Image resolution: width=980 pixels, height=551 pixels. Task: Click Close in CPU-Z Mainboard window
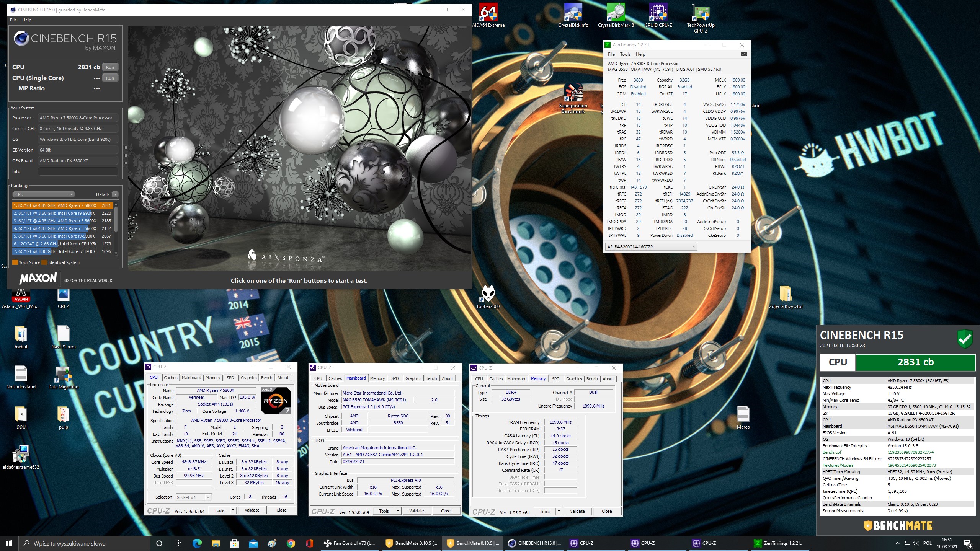446,511
